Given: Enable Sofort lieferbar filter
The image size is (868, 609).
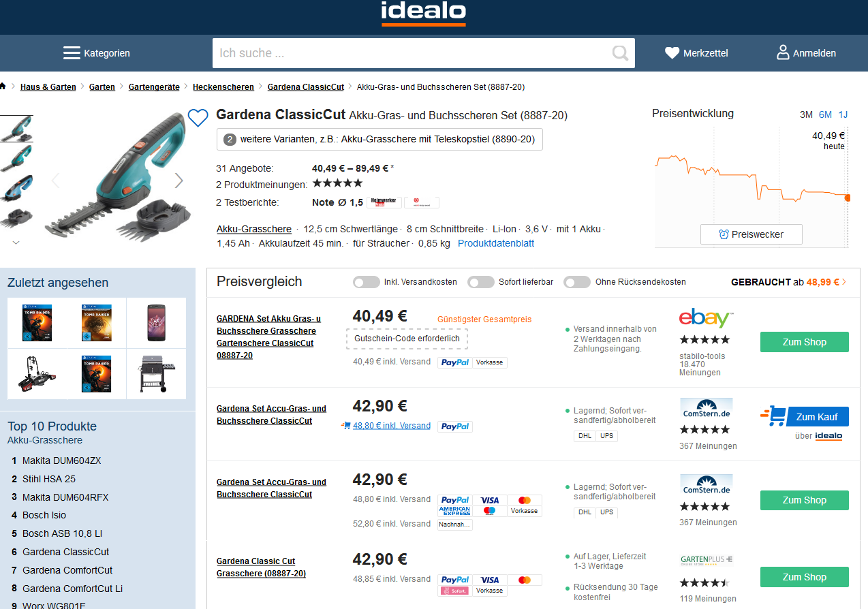Looking at the screenshot, I should point(481,282).
